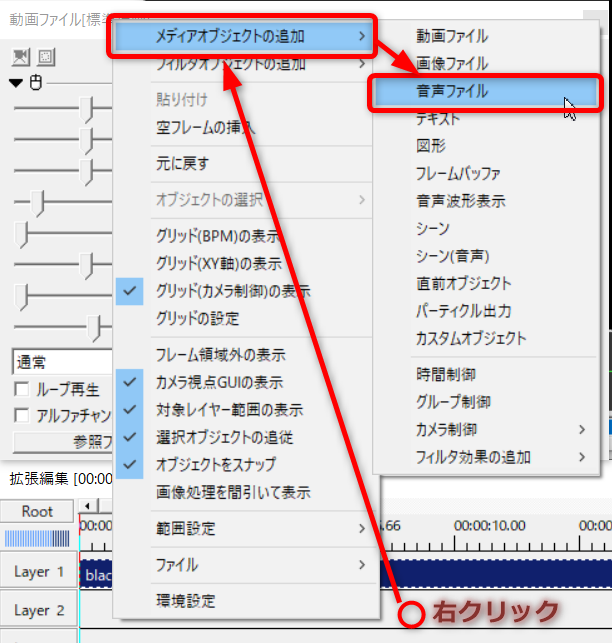Click the camera icon at the panel's top-left
This screenshot has height=643, width=612.
(21, 56)
